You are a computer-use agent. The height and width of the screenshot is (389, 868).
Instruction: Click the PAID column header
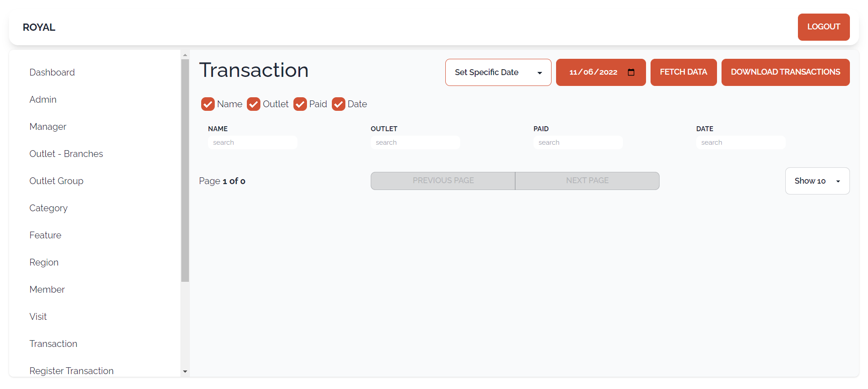pos(541,129)
